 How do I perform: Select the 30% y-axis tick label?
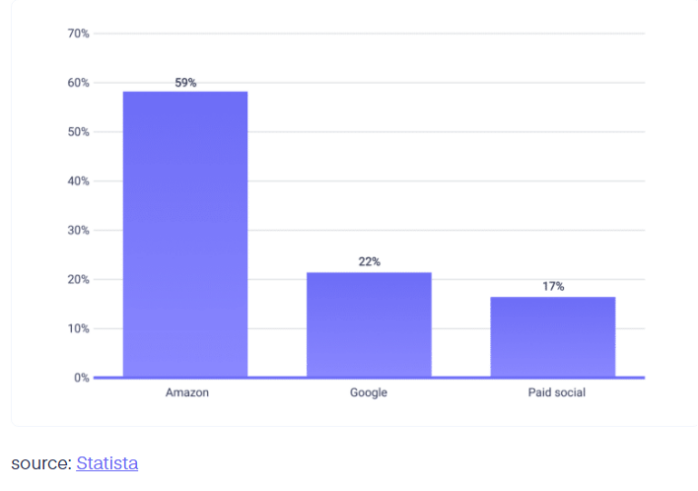point(78,230)
